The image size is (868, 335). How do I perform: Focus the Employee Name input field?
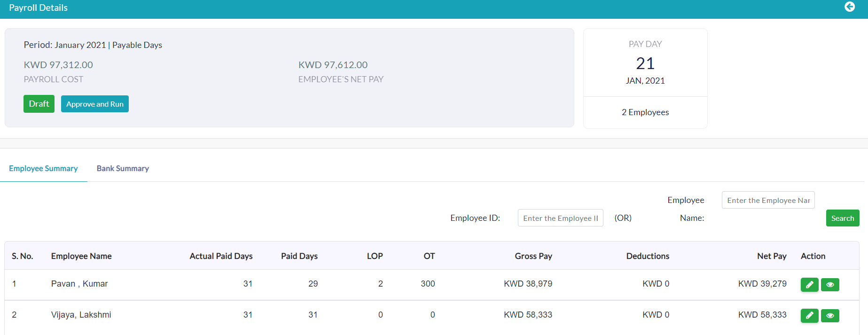tap(768, 200)
